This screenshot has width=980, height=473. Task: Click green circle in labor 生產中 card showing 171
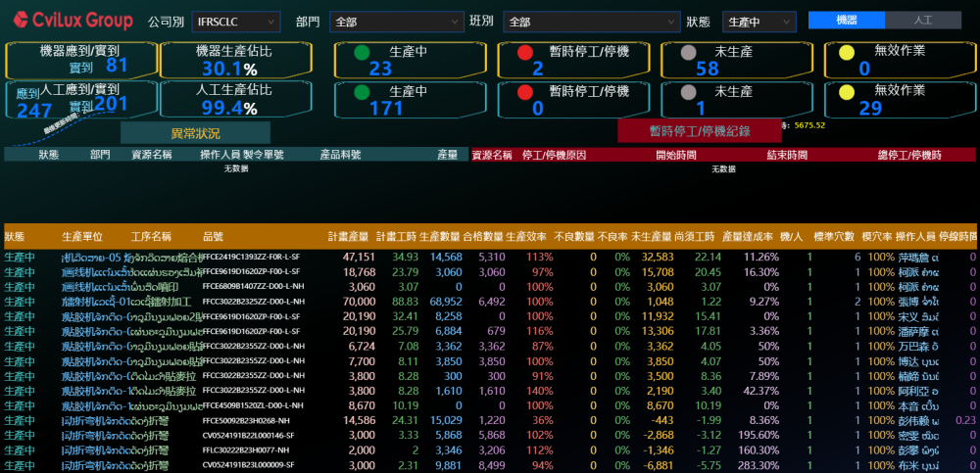click(x=362, y=93)
